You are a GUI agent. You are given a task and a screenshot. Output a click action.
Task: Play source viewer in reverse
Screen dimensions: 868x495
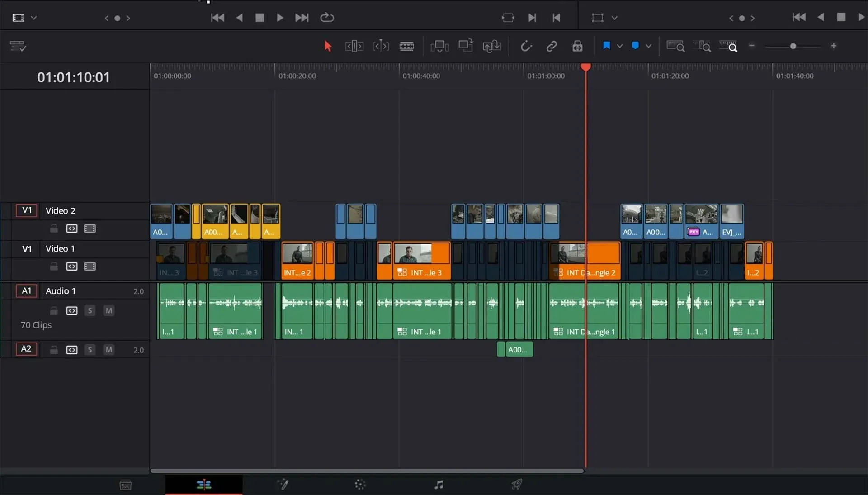[x=239, y=18]
